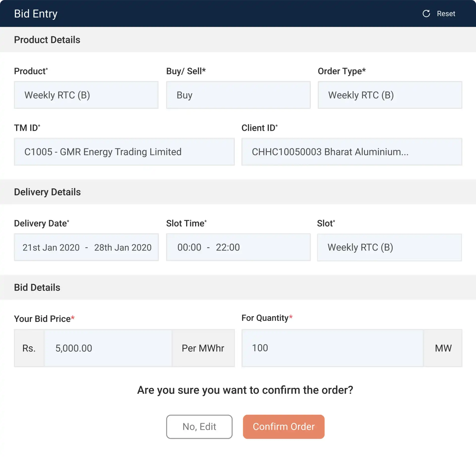The height and width of the screenshot is (457, 476).
Task: Click the Confirm Order button
Action: (283, 427)
